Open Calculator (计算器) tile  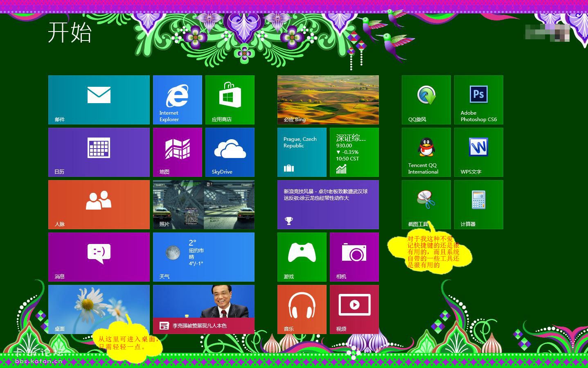pos(479,205)
